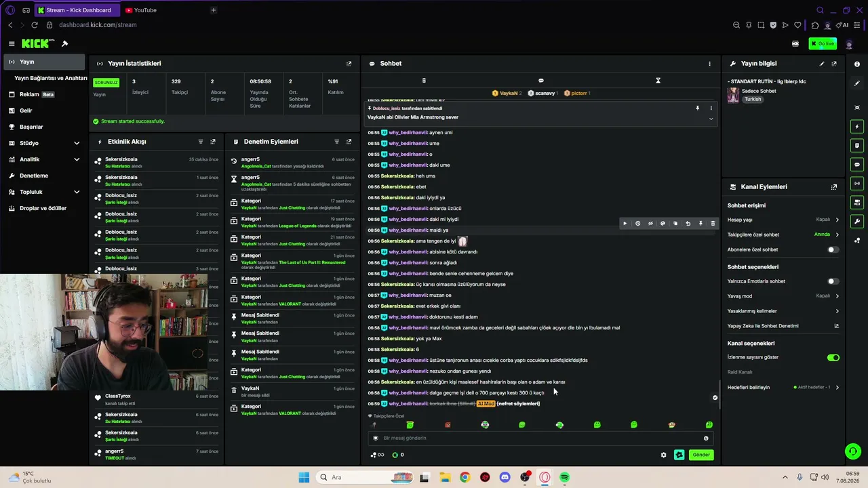
Task: Select the hourglass tab in the chat panel
Action: [x=658, y=81]
